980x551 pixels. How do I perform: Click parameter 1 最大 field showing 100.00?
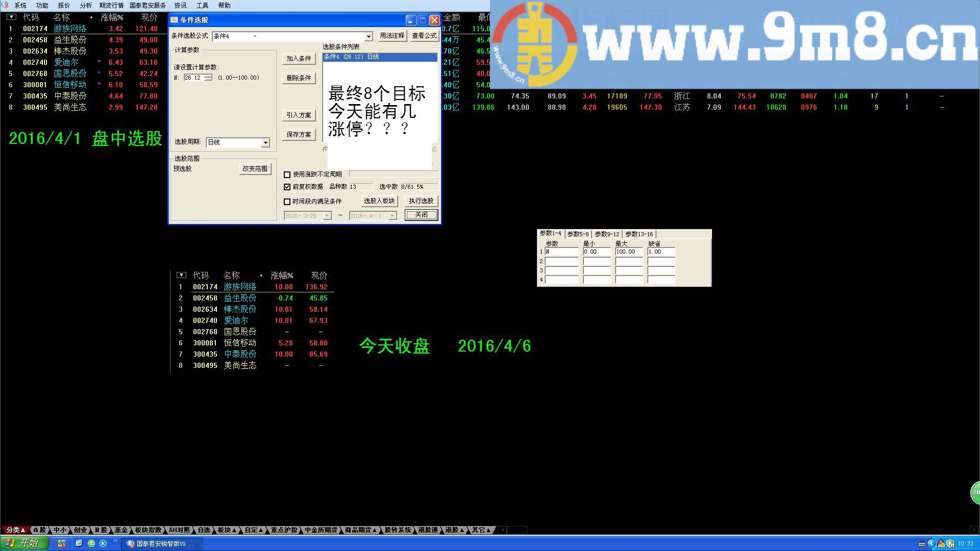tap(629, 252)
